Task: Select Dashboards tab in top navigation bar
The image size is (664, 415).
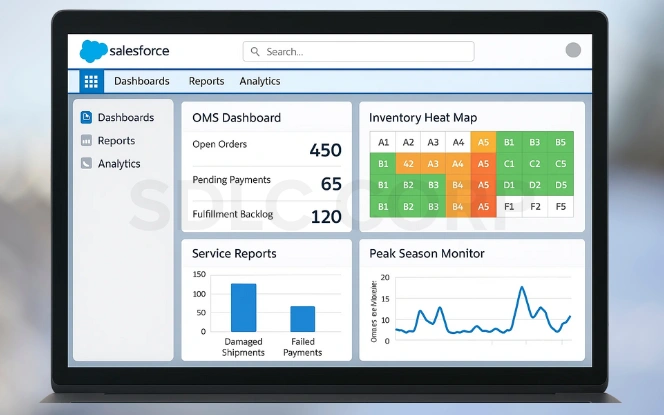Action: coord(141,81)
